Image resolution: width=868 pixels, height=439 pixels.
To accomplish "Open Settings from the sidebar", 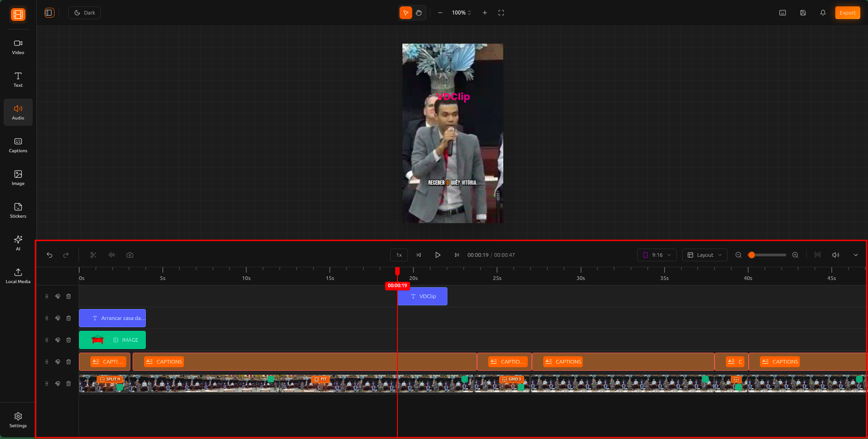I will tap(18, 419).
